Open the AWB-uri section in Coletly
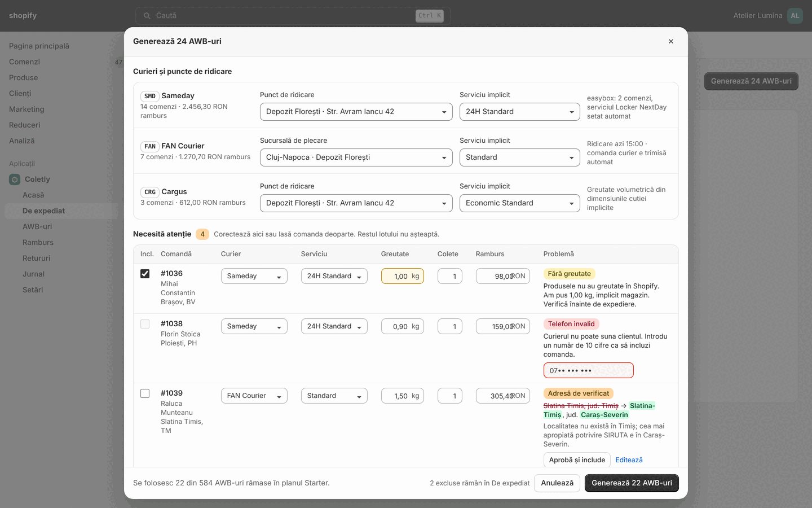This screenshot has width=812, height=508. 37,227
